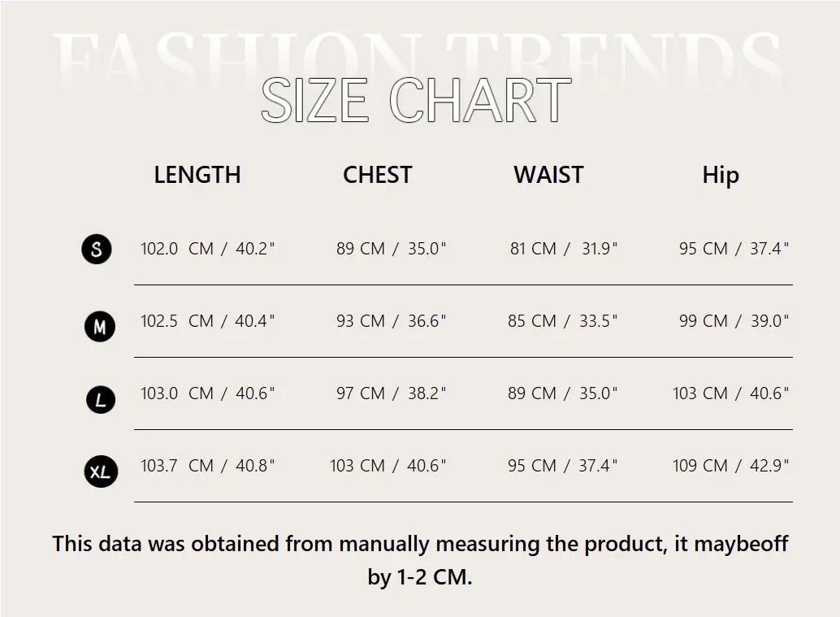Screen dimensions: 840x617
Task: Click the L size badge icon
Action: click(101, 399)
